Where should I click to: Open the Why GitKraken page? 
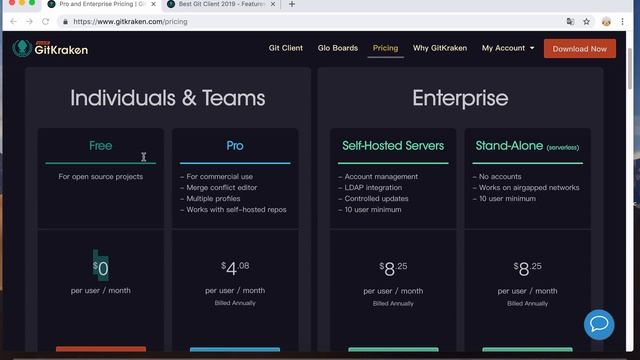pos(440,48)
